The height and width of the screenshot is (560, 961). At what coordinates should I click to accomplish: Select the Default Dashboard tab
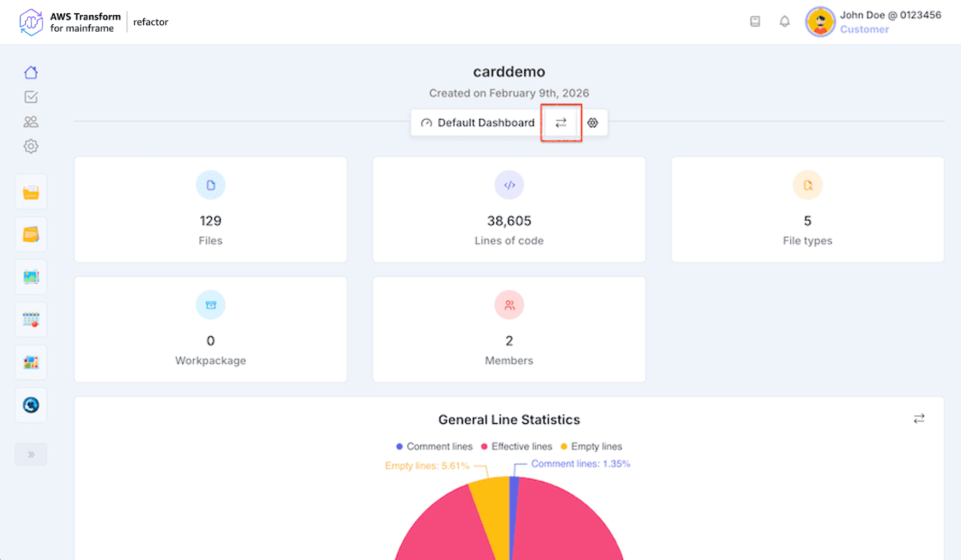477,123
